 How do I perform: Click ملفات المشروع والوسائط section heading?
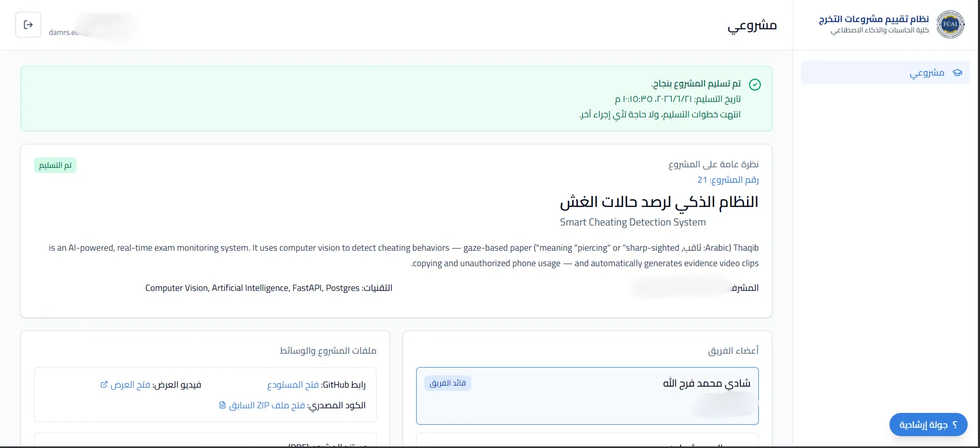[x=328, y=351]
